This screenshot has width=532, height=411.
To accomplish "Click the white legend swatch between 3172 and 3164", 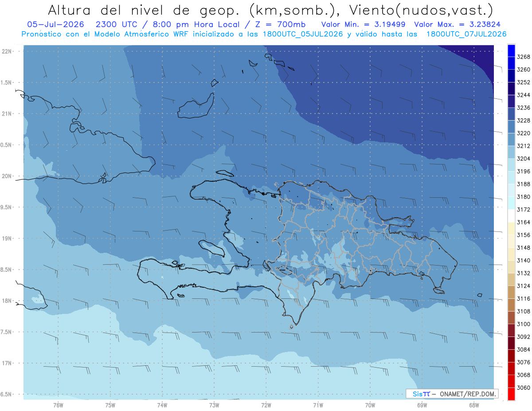I will (511, 215).
